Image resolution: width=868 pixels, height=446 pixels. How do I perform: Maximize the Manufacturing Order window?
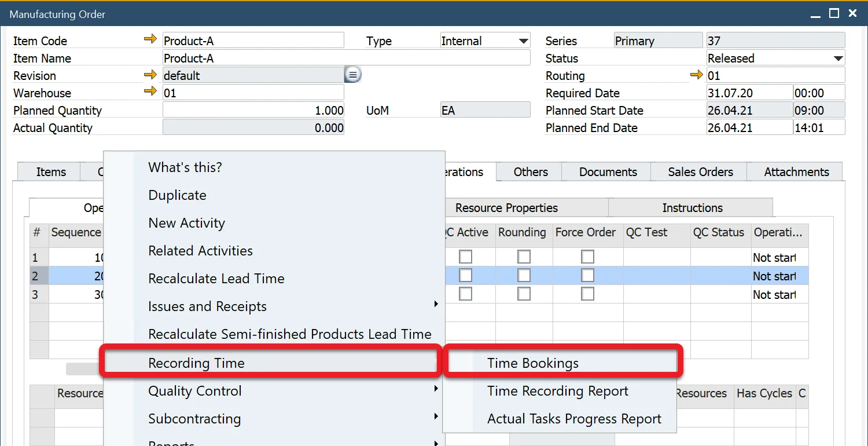click(x=834, y=13)
